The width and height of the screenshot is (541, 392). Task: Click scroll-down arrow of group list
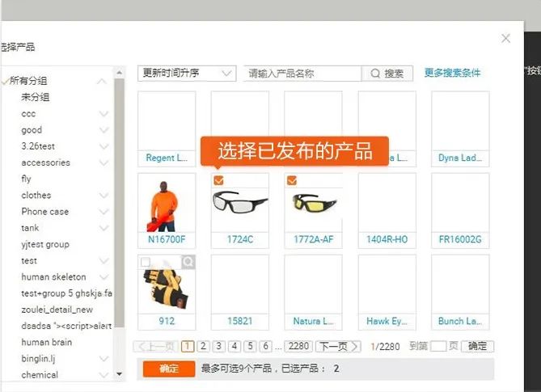coord(120,374)
